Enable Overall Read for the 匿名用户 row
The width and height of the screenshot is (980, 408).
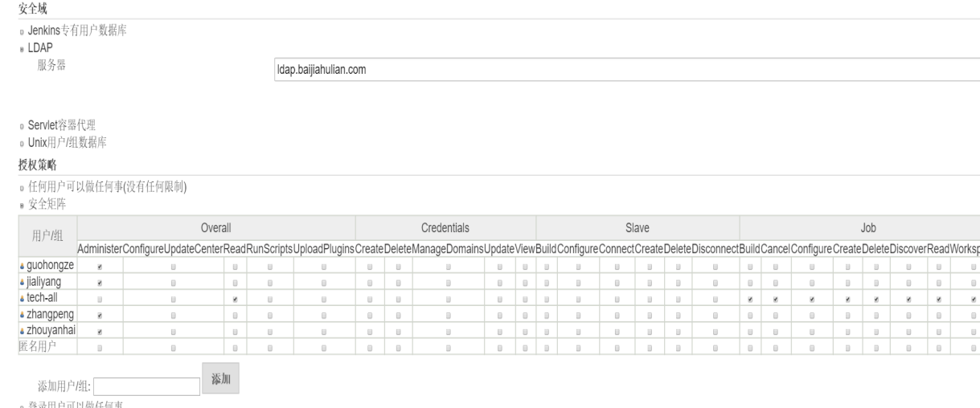point(234,348)
